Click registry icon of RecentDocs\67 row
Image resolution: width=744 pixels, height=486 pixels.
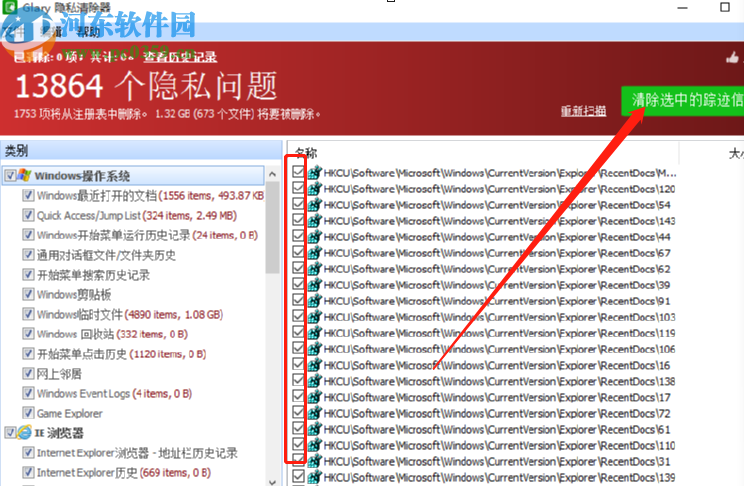[x=315, y=253]
